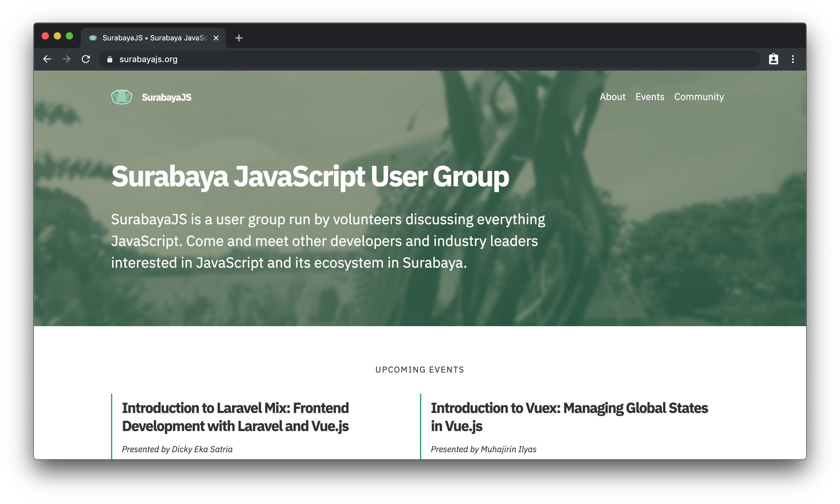This screenshot has height=504, width=840.
Task: Click the SurabayaJS crocodile logo icon
Action: pyautogui.click(x=121, y=97)
